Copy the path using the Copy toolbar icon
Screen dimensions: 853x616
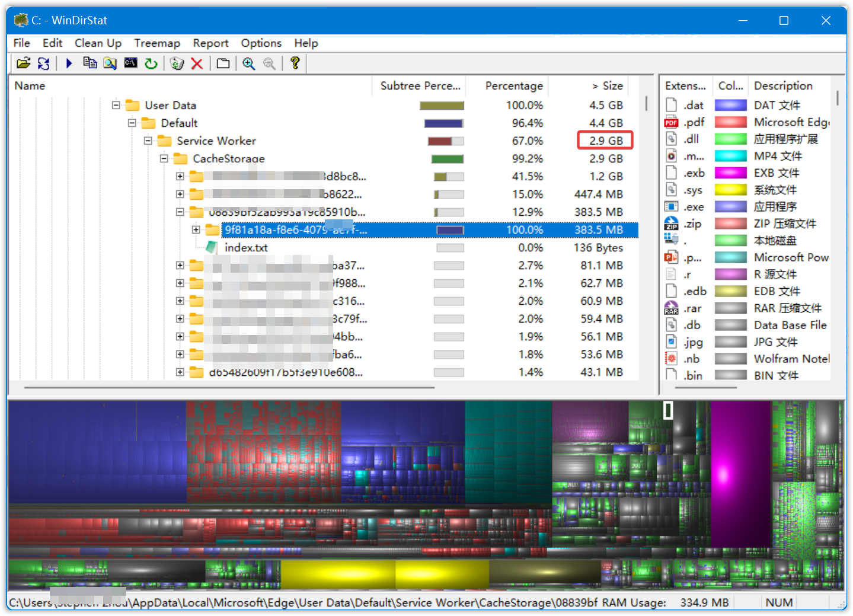point(90,63)
